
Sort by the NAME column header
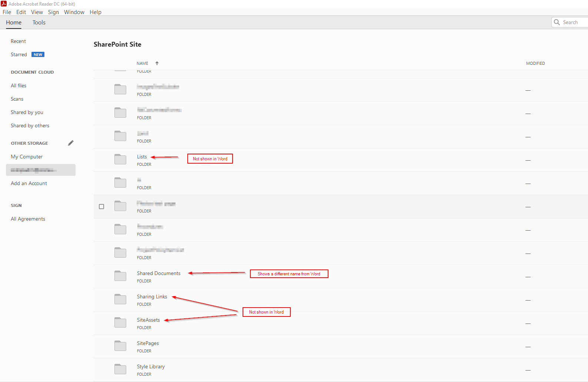[143, 63]
